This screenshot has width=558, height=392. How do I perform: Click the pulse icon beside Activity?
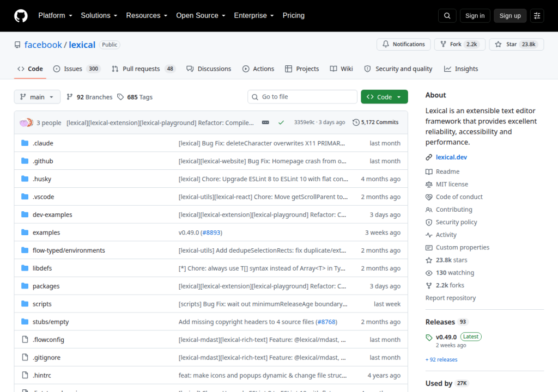(x=429, y=235)
